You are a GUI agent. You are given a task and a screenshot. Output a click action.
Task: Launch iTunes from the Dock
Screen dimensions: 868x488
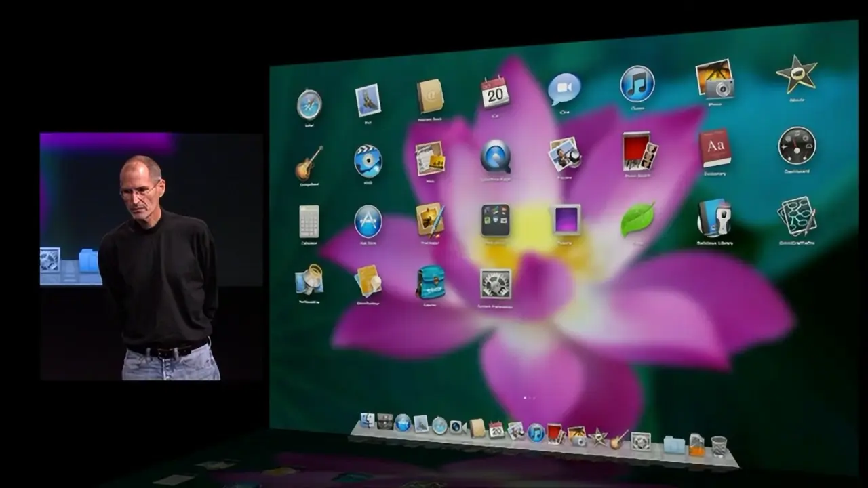point(536,432)
